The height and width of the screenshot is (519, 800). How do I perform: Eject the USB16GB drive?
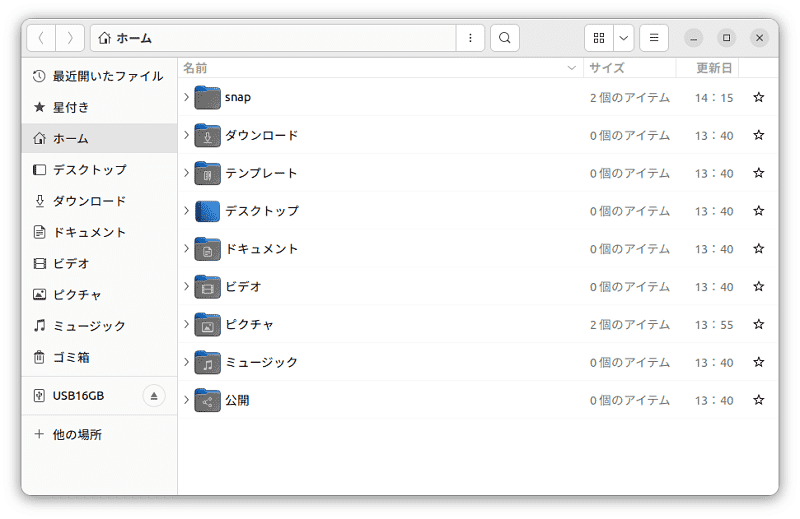pyautogui.click(x=154, y=396)
